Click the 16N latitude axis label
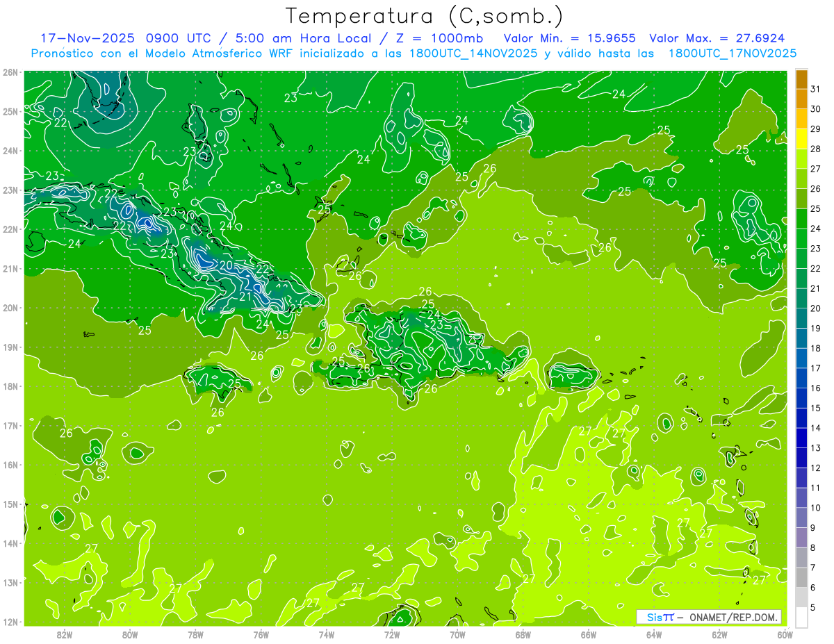The image size is (834, 644). click(x=11, y=465)
